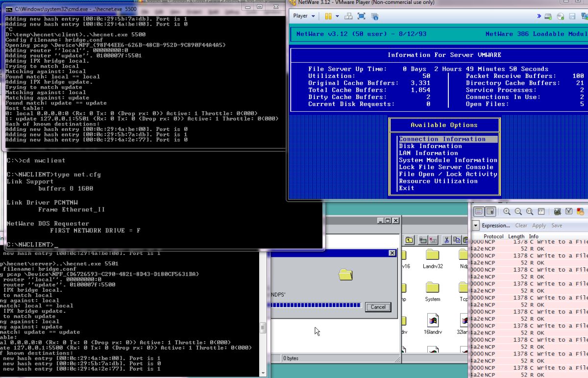Toggle Wireshark auto-scroll live capture icon
588x378 pixels.
coord(490,211)
